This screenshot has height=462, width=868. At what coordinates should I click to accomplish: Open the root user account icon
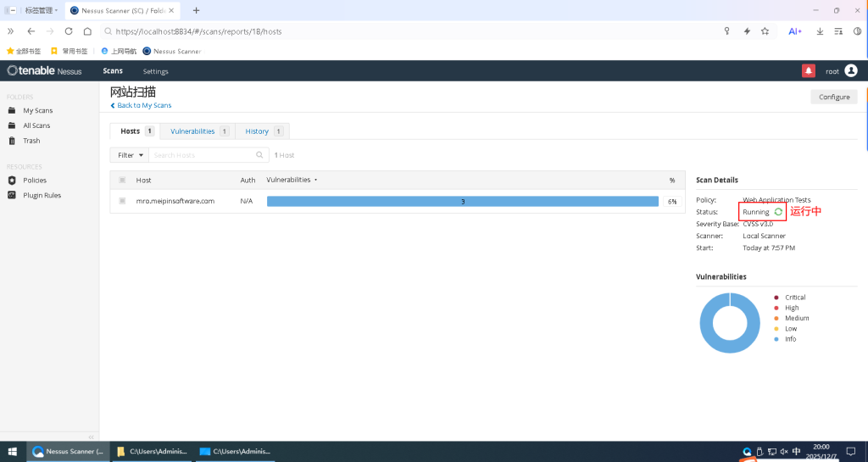click(851, 71)
